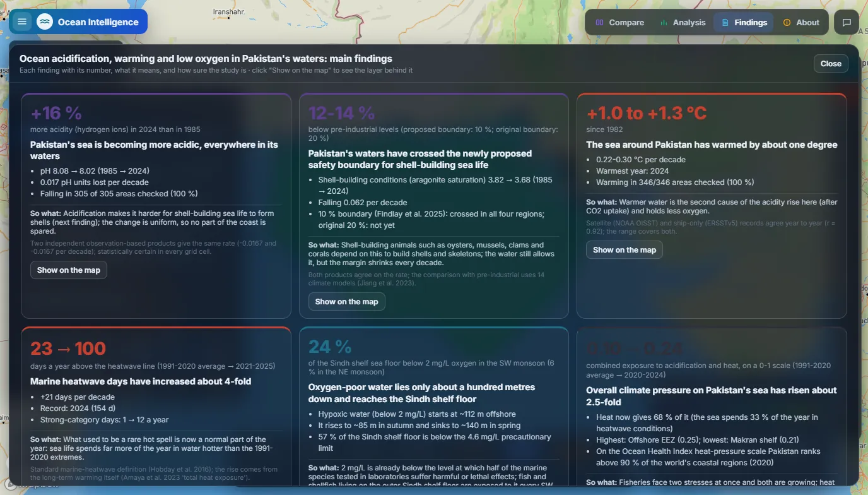Go to the About tab

(801, 22)
